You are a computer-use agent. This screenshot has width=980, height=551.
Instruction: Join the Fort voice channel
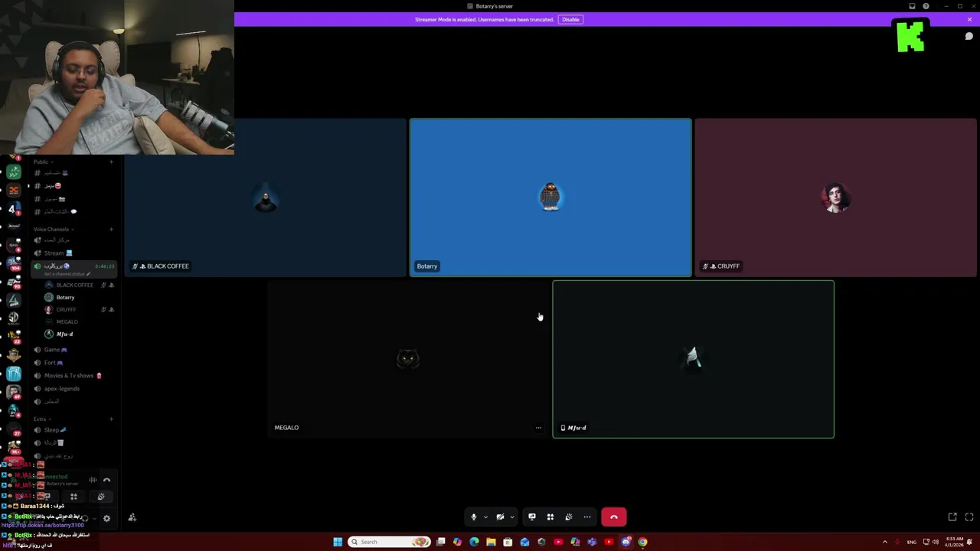tap(74, 363)
